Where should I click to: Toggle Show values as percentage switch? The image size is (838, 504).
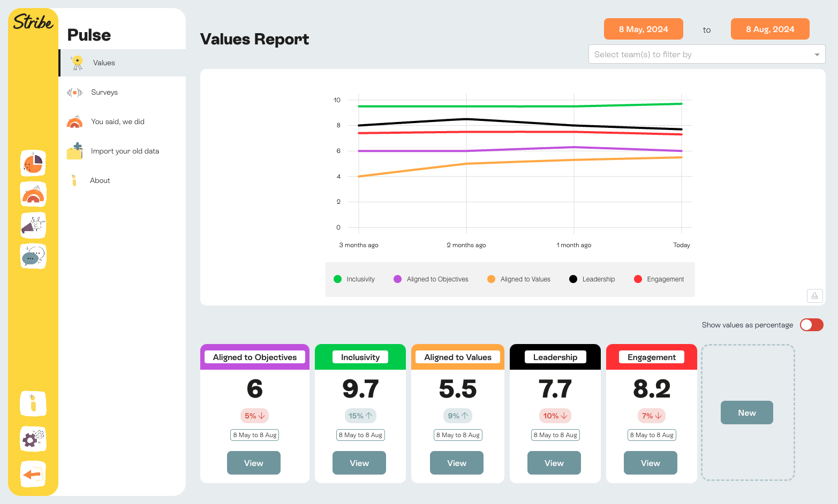click(x=811, y=325)
